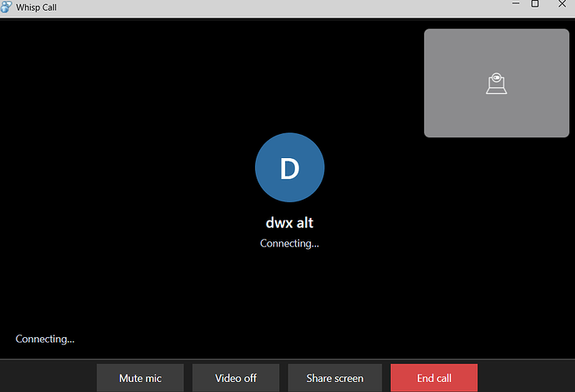Maximize the Whisp Call window

(535, 3)
